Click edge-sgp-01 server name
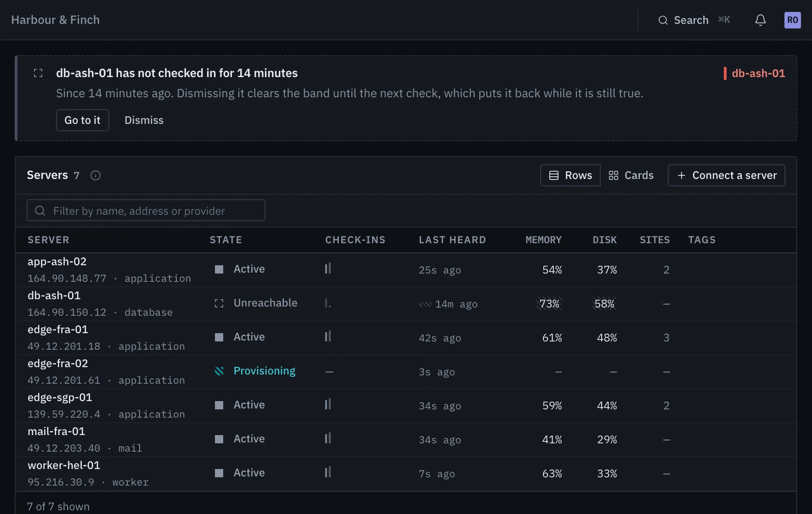Image resolution: width=812 pixels, height=514 pixels. pyautogui.click(x=60, y=397)
